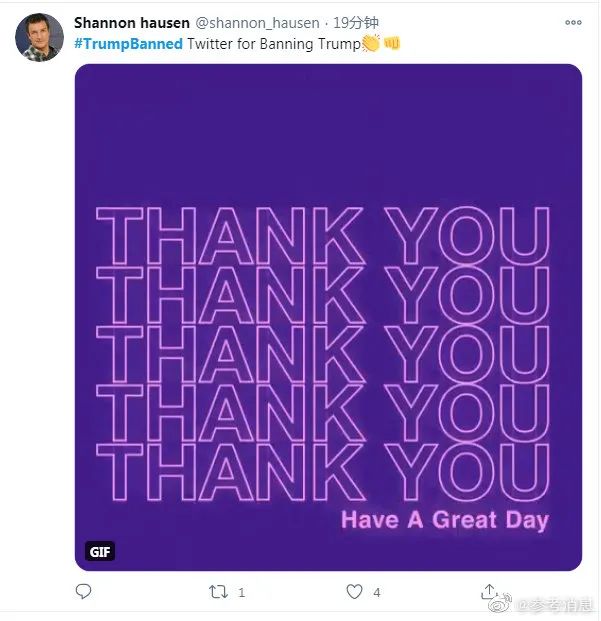The height and width of the screenshot is (621, 601).
Task: Open the #TrumpBanned hashtag
Action: (128, 43)
